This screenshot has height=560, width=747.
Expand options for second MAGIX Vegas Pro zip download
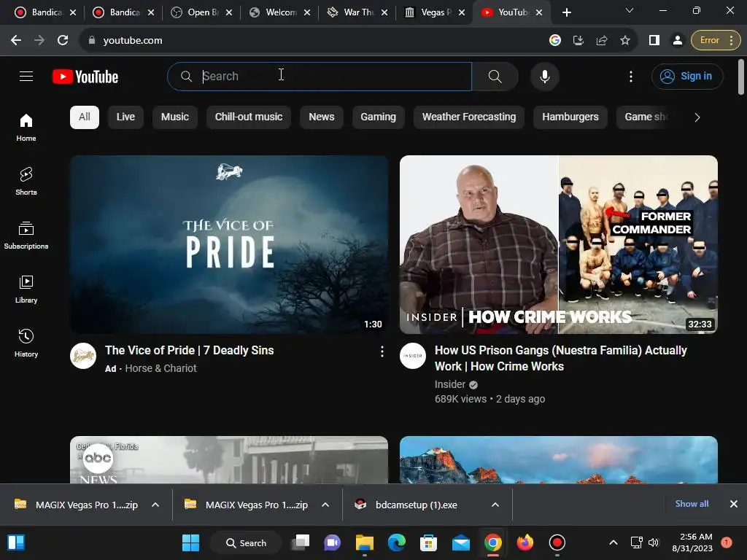click(325, 505)
